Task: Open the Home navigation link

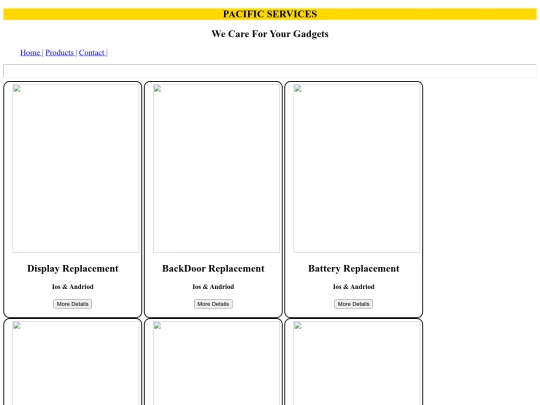Action: click(x=30, y=53)
